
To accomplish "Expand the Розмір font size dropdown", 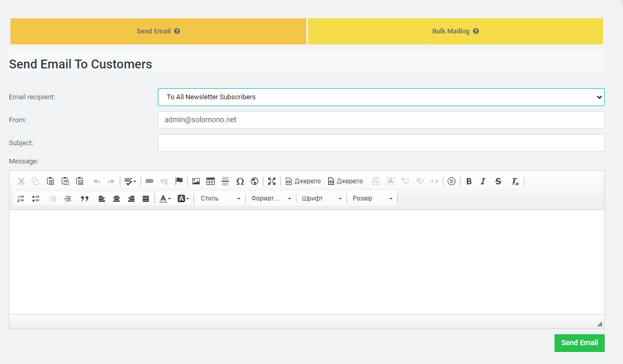I will (372, 198).
